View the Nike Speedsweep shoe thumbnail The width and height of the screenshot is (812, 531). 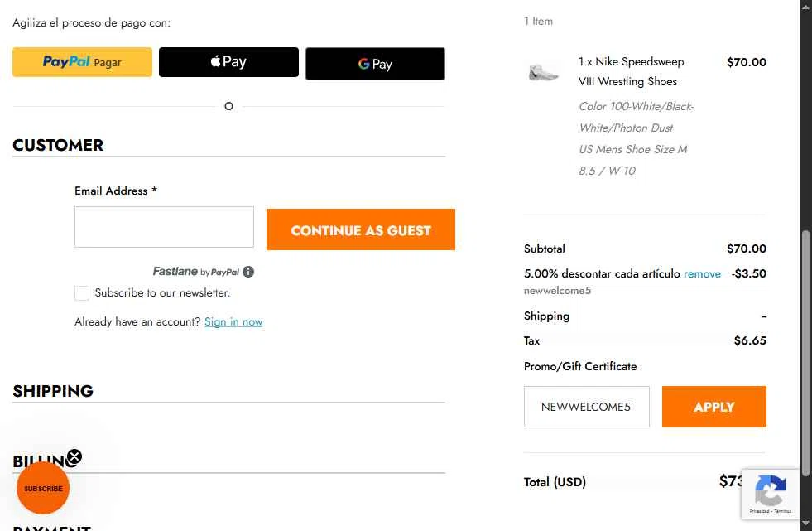[543, 71]
